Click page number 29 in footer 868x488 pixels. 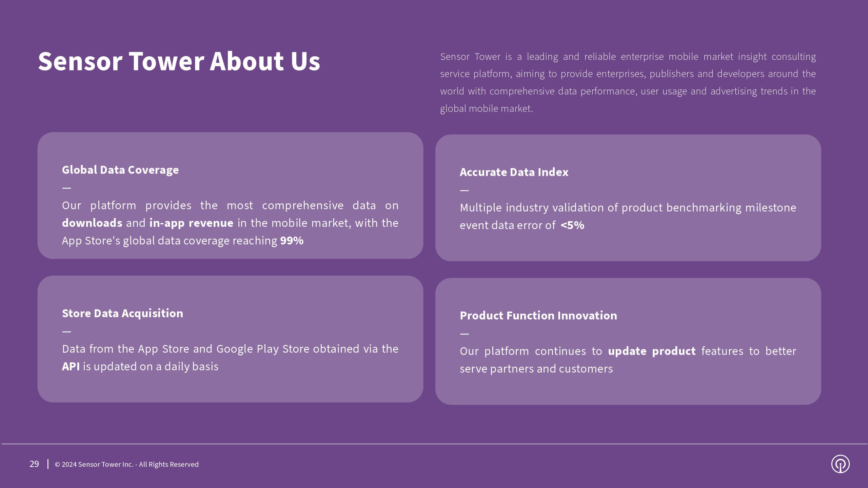[x=34, y=464]
